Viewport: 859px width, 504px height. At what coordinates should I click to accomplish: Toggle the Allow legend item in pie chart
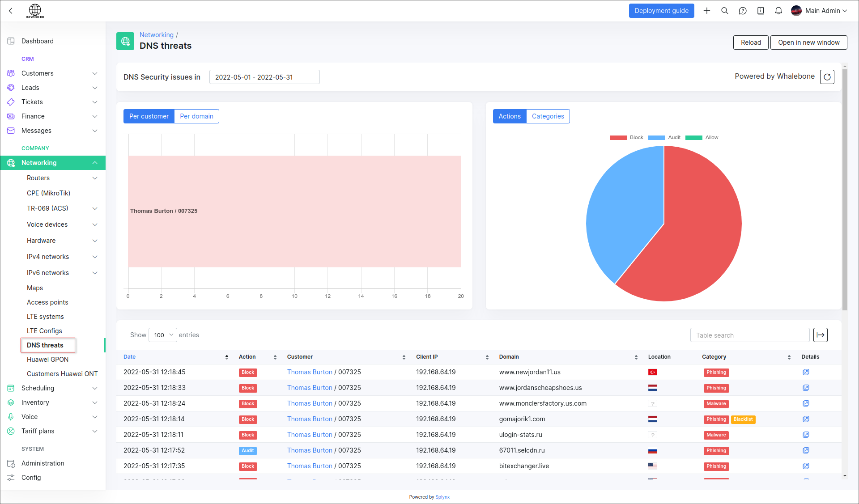702,137
